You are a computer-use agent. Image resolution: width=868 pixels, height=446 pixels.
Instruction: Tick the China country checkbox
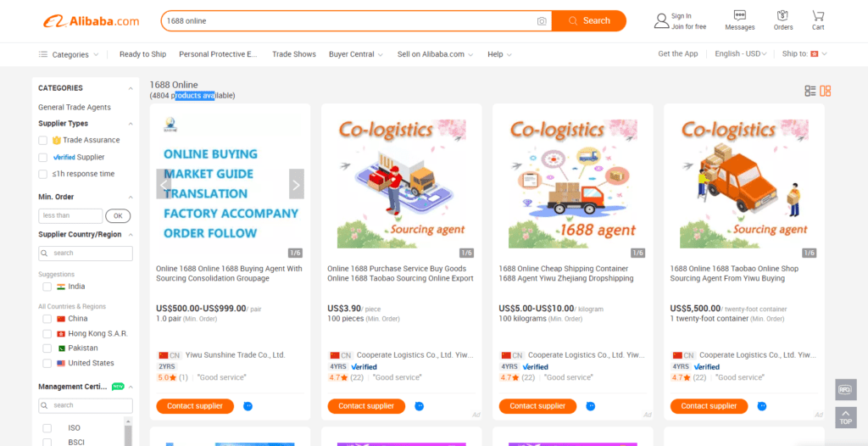tap(47, 319)
